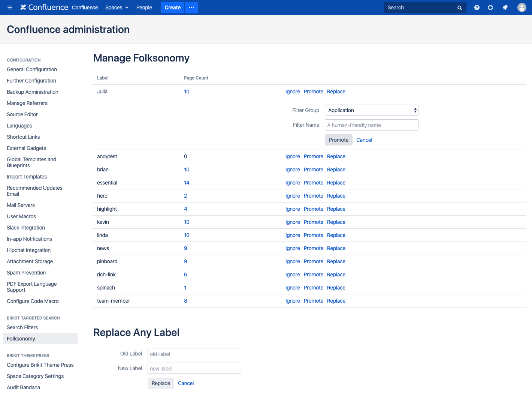Ignore the brian label
This screenshot has height=396, width=532.
click(x=293, y=169)
